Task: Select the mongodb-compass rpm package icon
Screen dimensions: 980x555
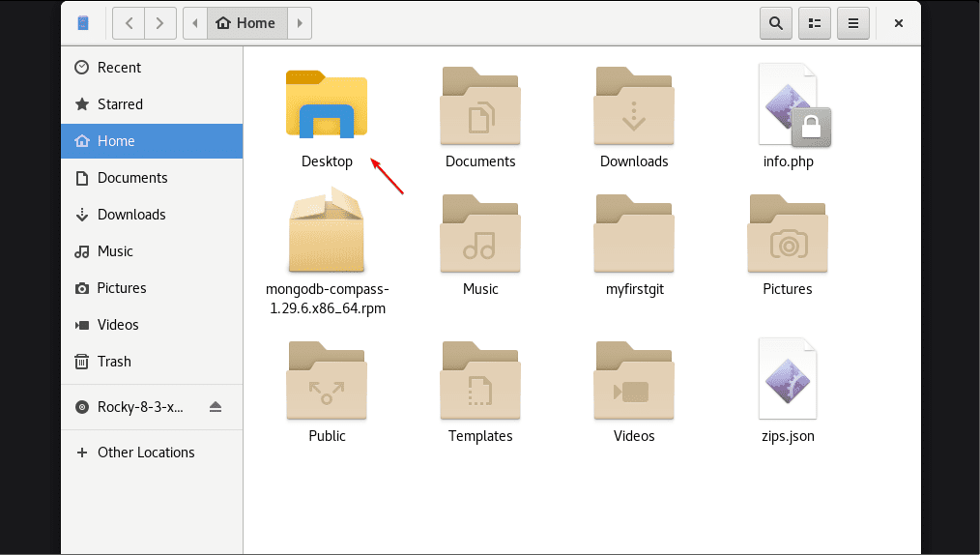Action: coord(327,232)
